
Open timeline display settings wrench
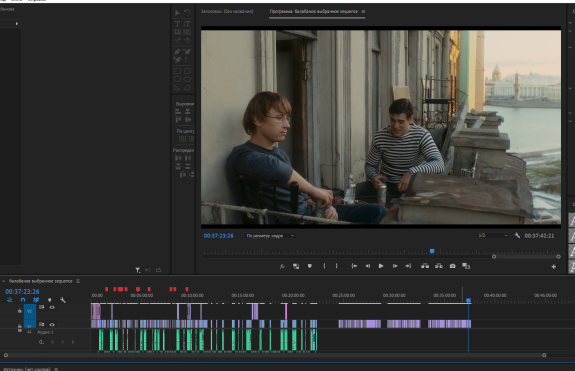pyautogui.click(x=63, y=300)
